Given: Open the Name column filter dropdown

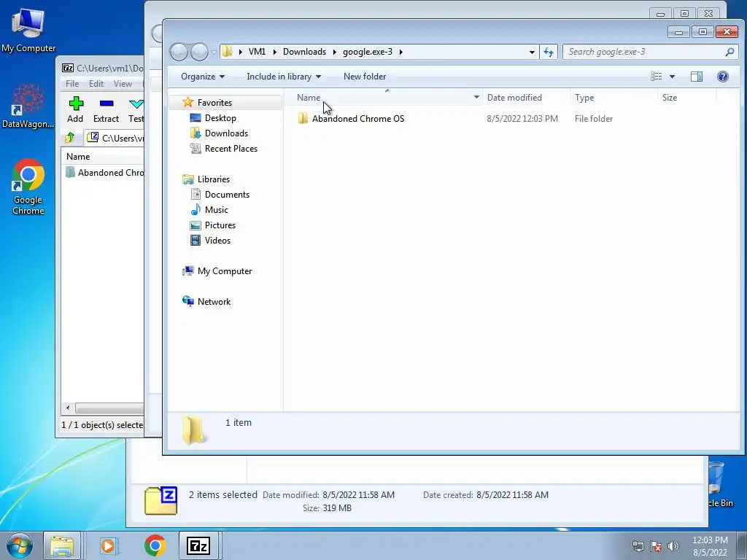Looking at the screenshot, I should (476, 97).
